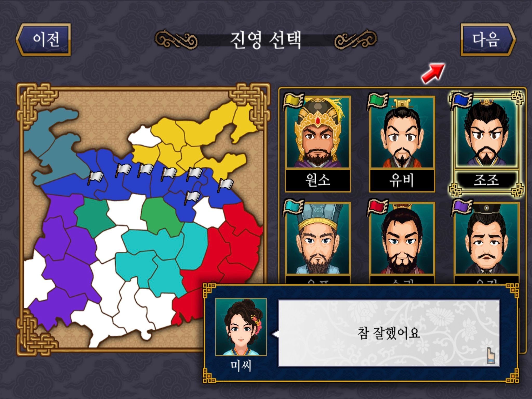Tap the 참 잘했어요 dialog text box
This screenshot has width=532, height=399.
click(x=389, y=333)
